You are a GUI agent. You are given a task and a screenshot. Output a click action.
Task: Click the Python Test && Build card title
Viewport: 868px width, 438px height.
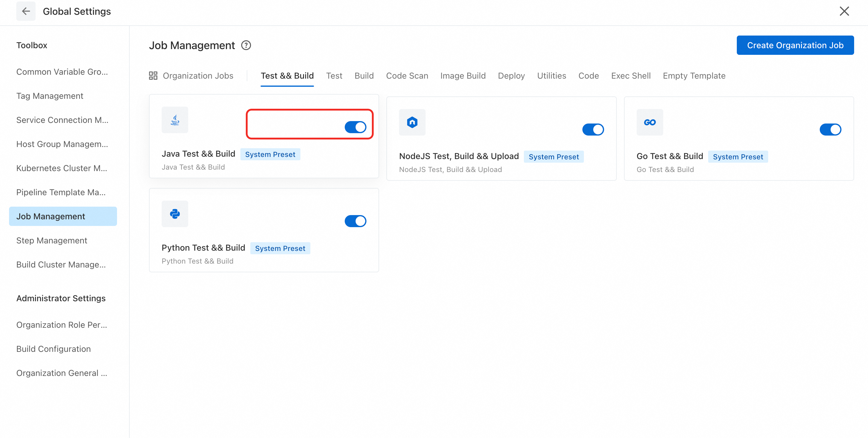pos(203,248)
